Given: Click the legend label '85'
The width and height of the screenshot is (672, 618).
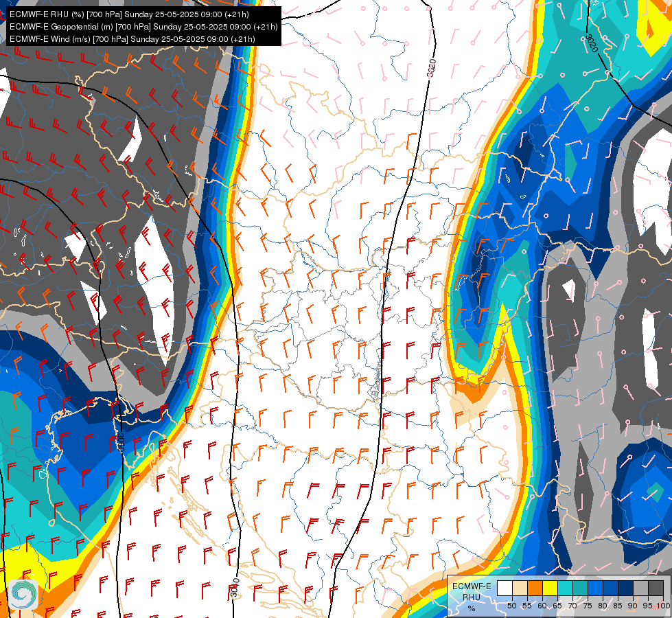Looking at the screenshot, I should pyautogui.click(x=618, y=606).
